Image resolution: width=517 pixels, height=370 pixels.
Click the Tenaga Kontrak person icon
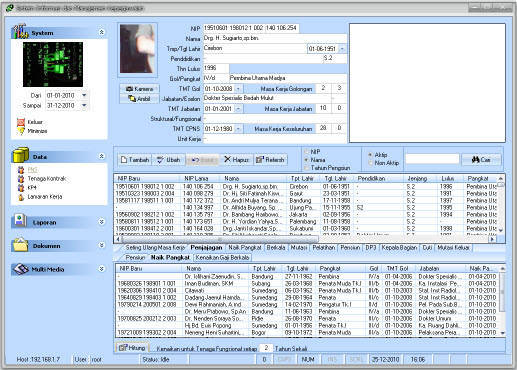[x=21, y=179]
